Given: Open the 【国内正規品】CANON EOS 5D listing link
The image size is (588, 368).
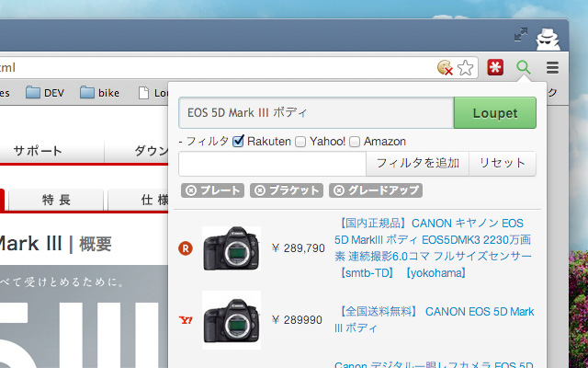Looking at the screenshot, I should 433,247.
